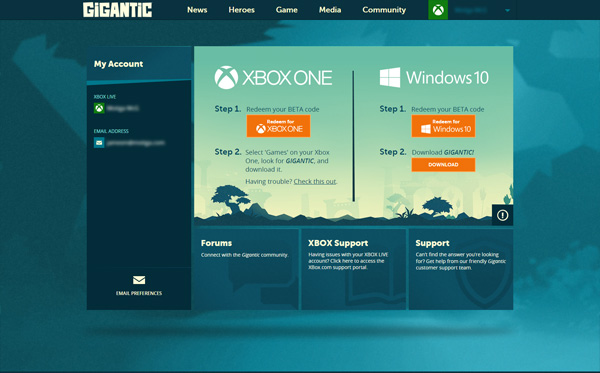The height and width of the screenshot is (373, 600).
Task: Open the Media menu item
Action: pos(330,10)
